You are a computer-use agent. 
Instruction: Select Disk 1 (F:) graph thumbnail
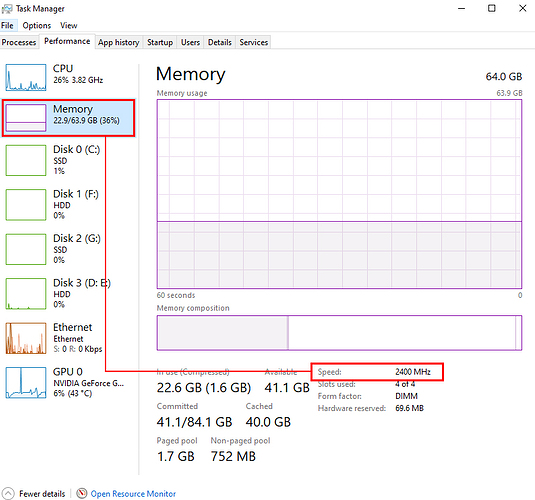coord(26,205)
